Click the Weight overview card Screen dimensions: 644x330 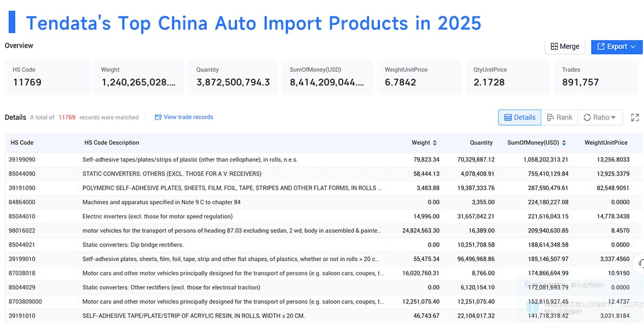pyautogui.click(x=139, y=77)
